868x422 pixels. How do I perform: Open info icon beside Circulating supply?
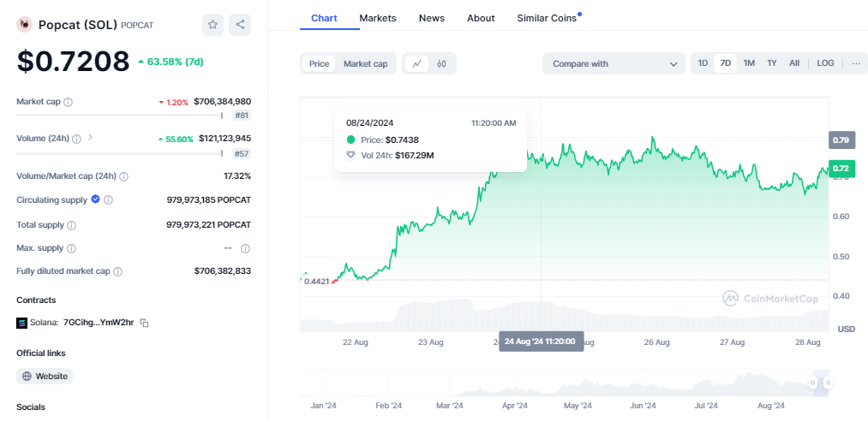coord(109,199)
